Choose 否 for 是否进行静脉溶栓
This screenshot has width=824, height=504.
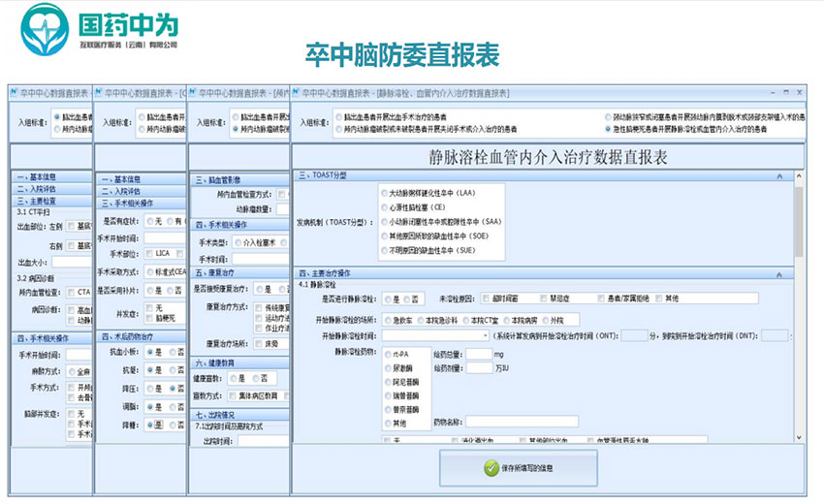[x=407, y=299]
